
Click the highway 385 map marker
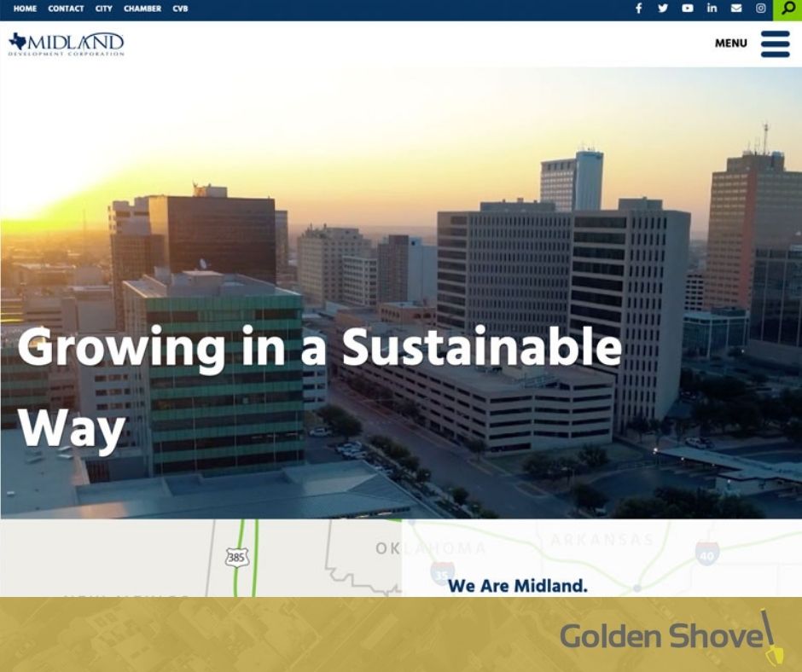[236, 557]
